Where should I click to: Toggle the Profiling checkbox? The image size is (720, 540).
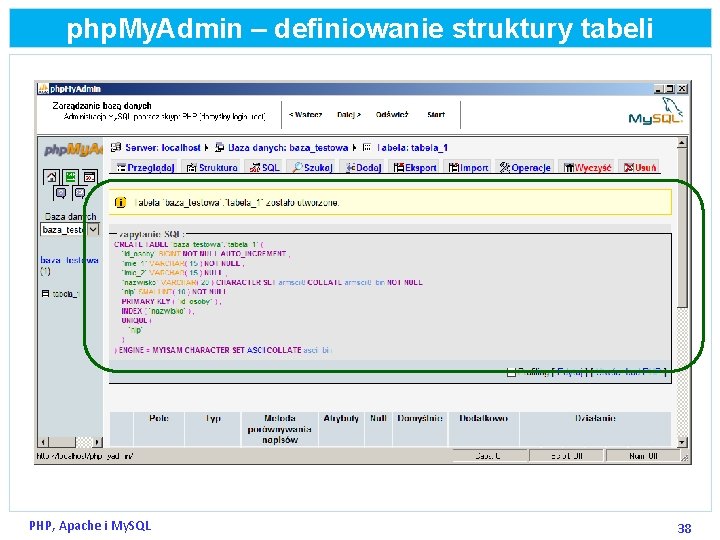pos(511,372)
